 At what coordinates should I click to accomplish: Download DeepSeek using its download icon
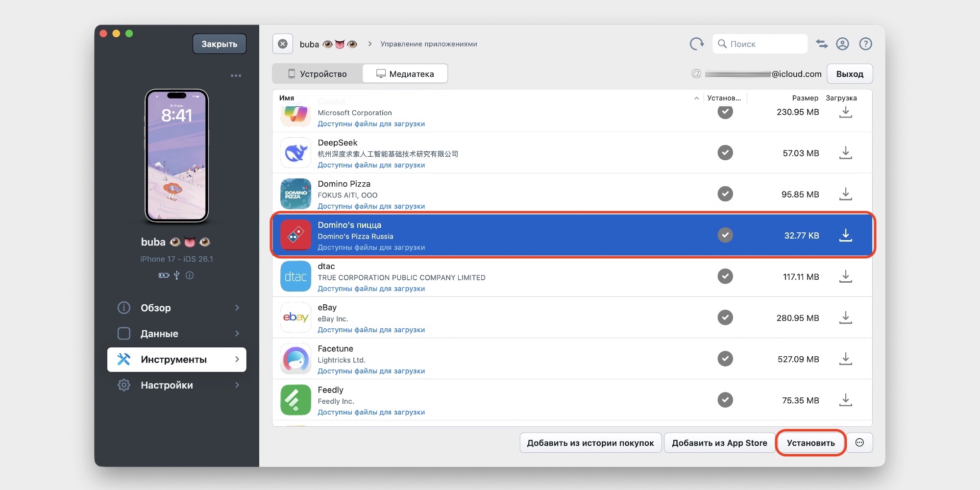845,153
